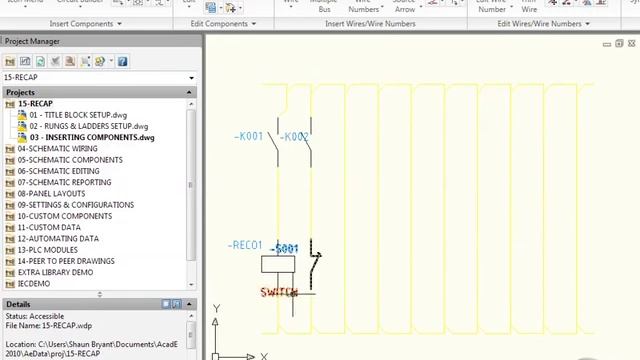640x360 pixels.
Task: Click the Surfer icon beside the Publish icon
Action: pyautogui.click(x=85, y=62)
